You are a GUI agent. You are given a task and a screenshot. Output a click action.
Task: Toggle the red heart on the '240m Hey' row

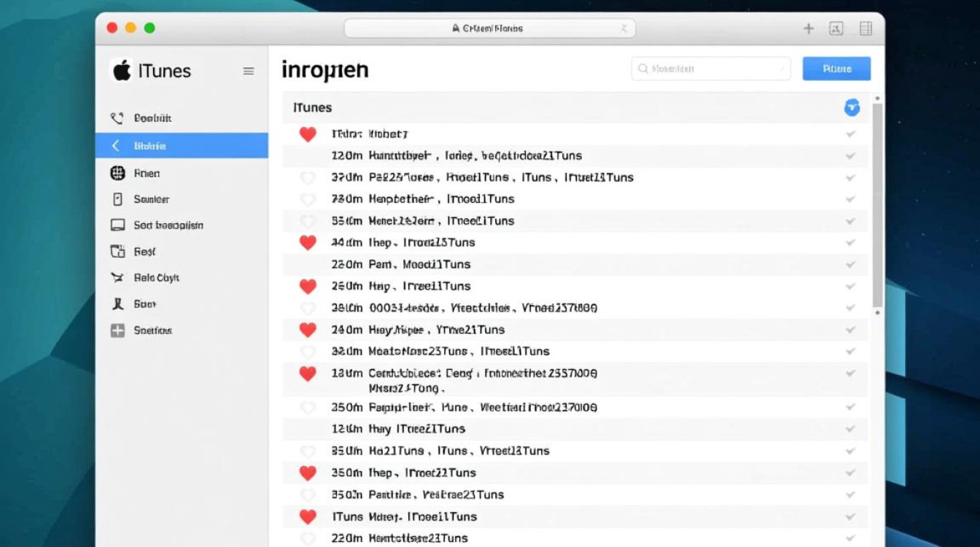coord(308,330)
